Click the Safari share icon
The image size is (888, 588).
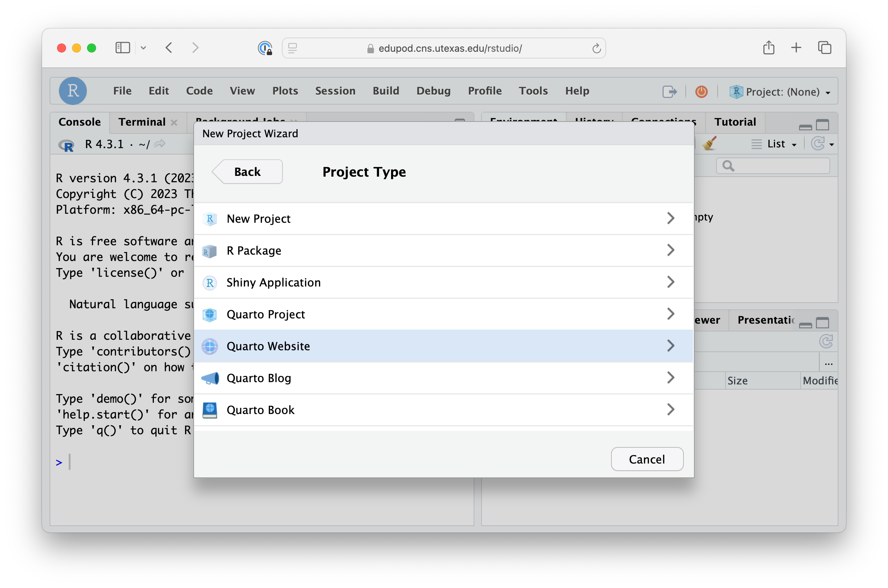pyautogui.click(x=769, y=48)
